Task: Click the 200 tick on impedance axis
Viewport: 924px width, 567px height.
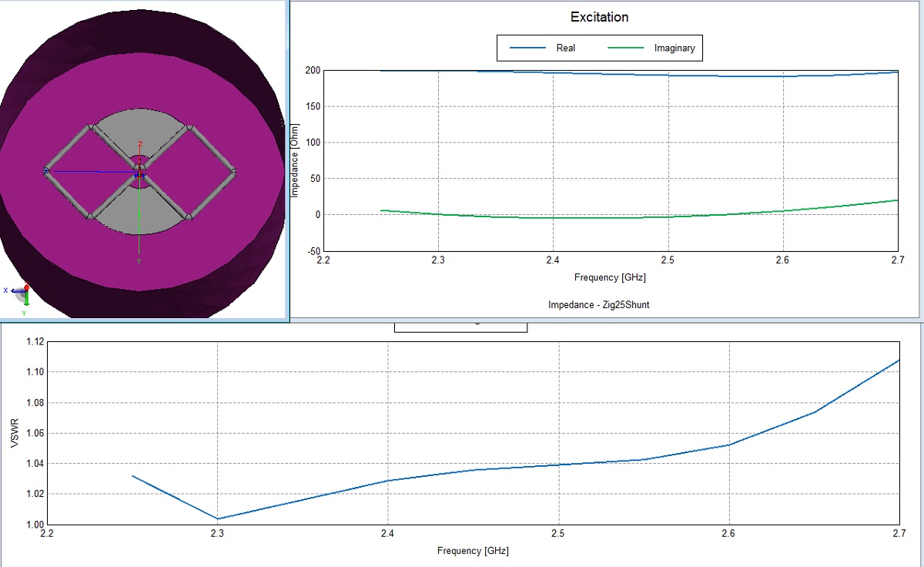Action: (x=312, y=70)
